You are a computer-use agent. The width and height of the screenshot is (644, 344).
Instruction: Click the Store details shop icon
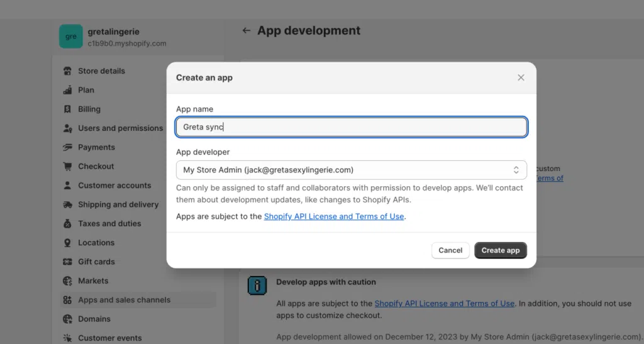[x=67, y=71]
